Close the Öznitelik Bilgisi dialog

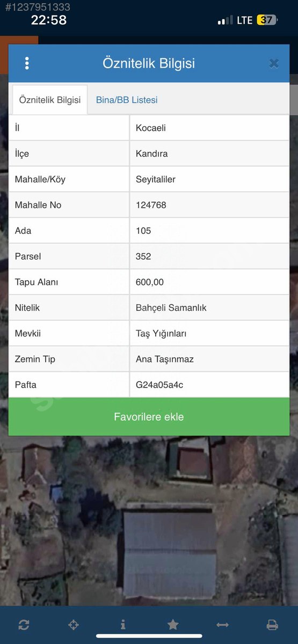(274, 63)
